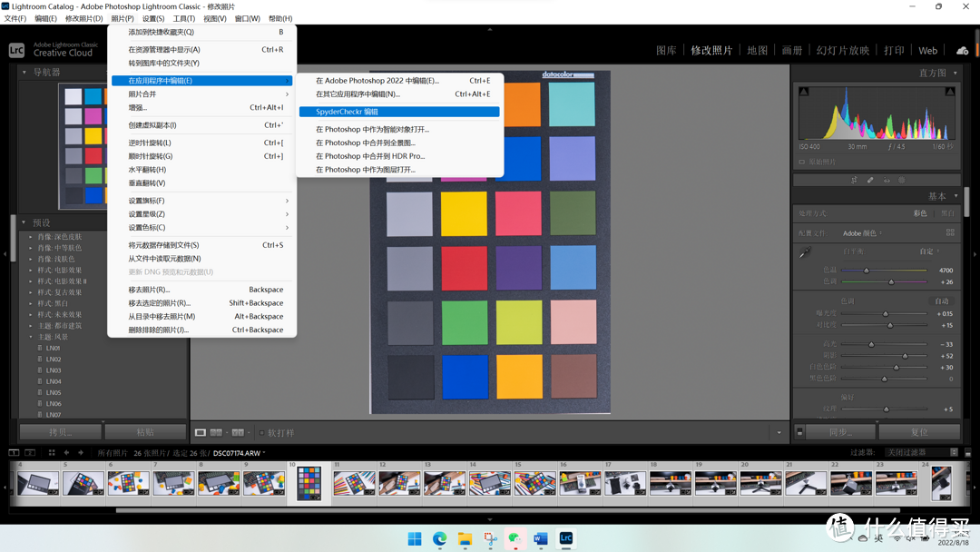Switch to the 图库 module
This screenshot has height=552, width=980.
666,51
